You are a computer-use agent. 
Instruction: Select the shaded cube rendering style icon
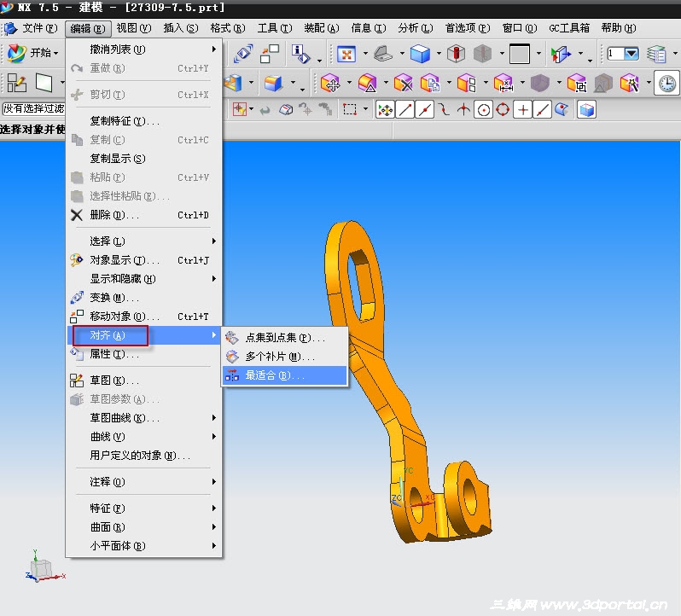tap(420, 54)
